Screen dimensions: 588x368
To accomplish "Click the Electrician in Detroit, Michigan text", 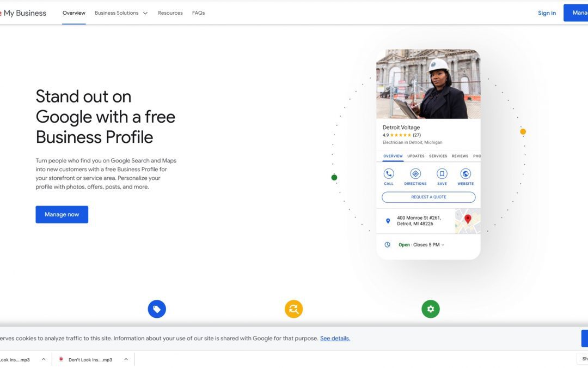I will (412, 142).
